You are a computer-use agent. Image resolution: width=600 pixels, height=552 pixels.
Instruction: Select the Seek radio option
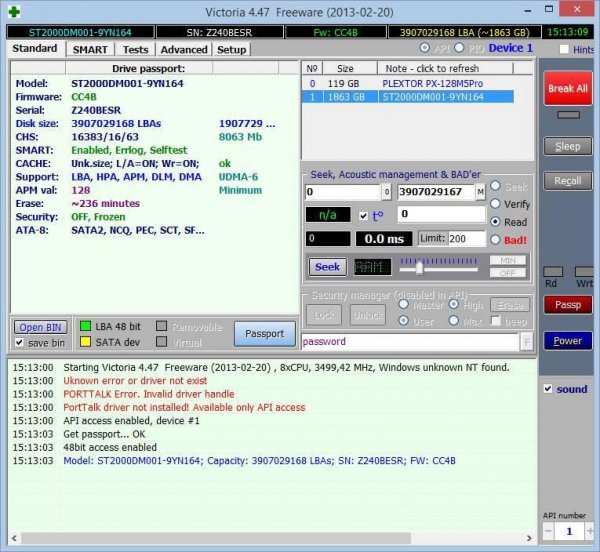(x=495, y=186)
